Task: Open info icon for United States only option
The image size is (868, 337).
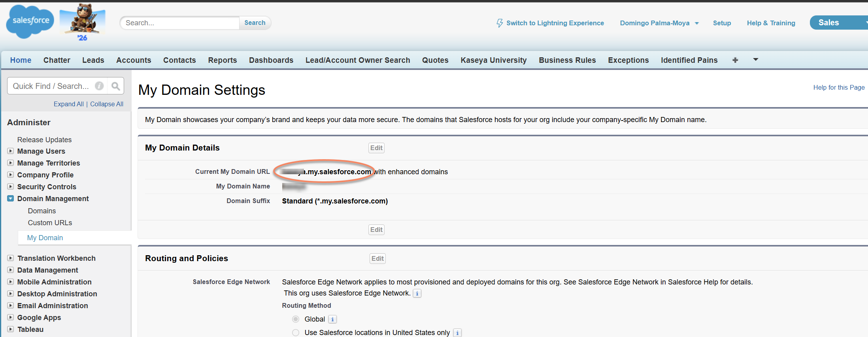Action: coord(457,333)
